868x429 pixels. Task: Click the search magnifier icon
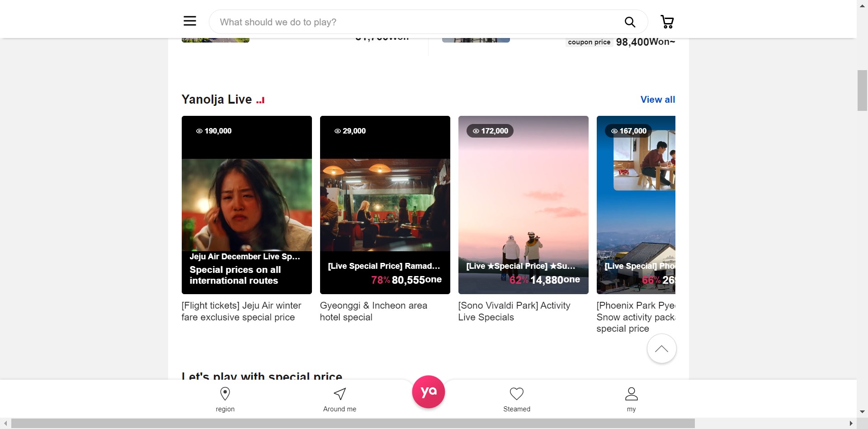click(x=630, y=22)
